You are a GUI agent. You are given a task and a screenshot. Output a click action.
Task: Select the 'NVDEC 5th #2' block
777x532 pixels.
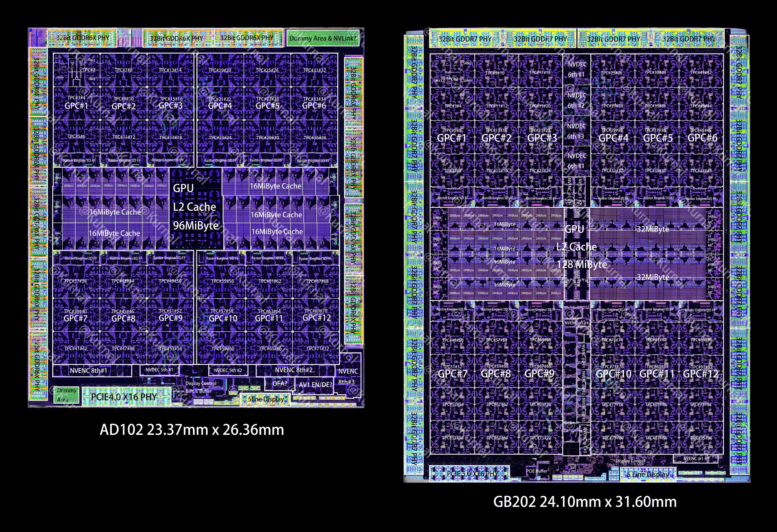pos(228,370)
